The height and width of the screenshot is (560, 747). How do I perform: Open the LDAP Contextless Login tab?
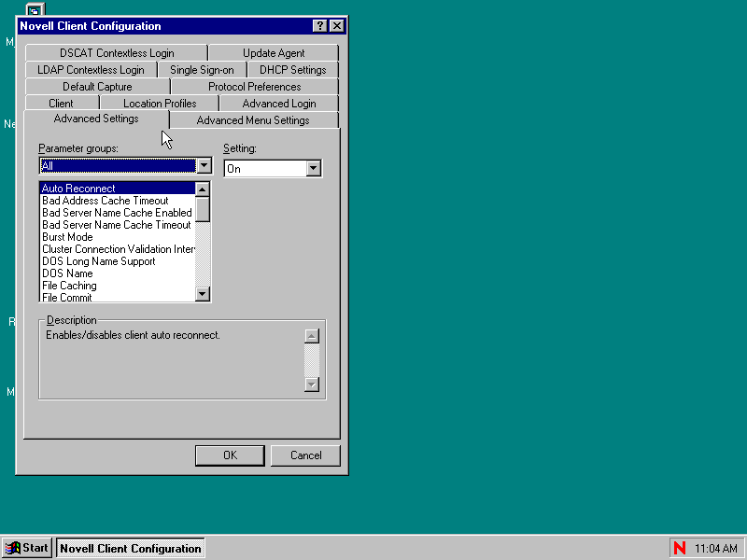click(x=91, y=69)
